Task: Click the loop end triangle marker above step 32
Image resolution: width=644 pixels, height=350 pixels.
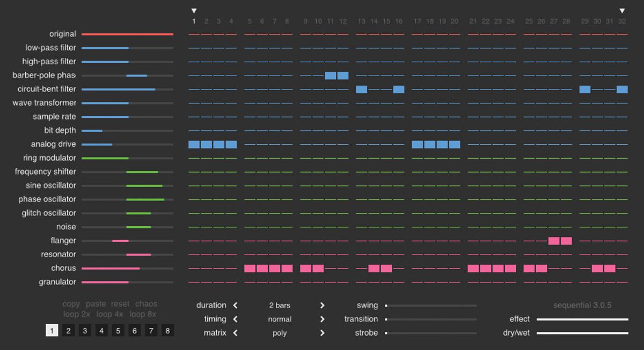Action: coord(622,11)
